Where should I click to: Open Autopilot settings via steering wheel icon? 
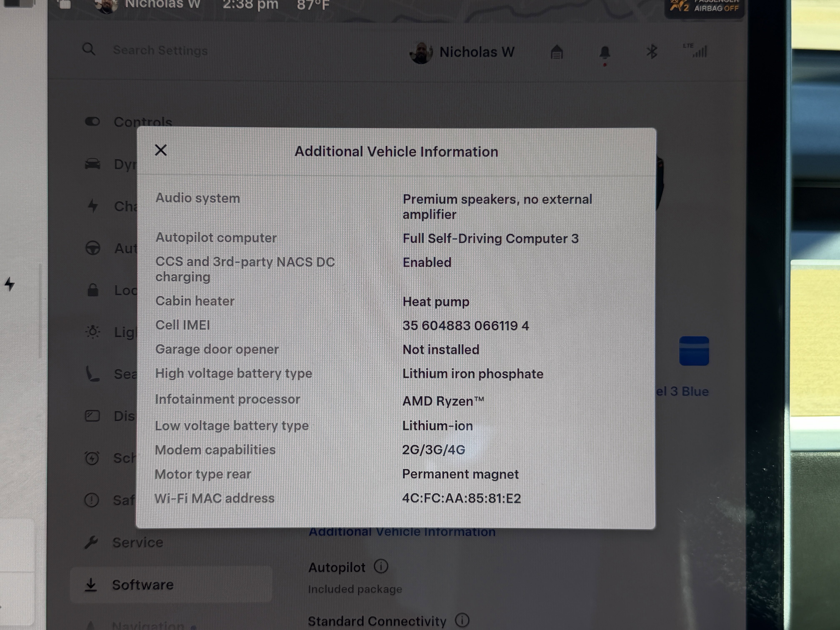click(x=92, y=247)
